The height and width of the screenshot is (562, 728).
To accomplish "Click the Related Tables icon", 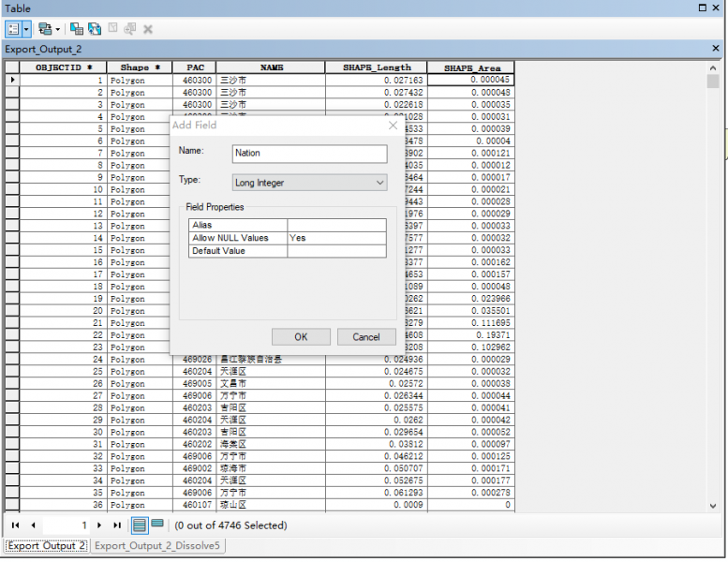I will click(44, 29).
